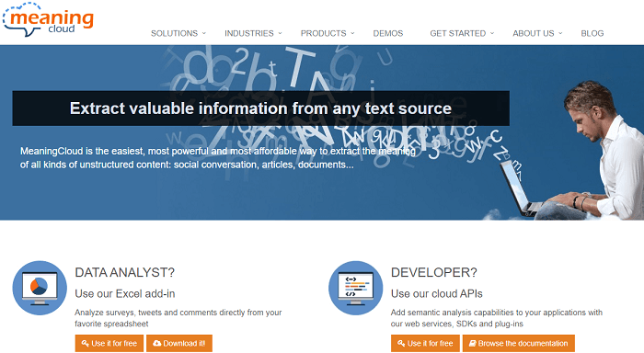Click the Data Analyst pie chart monitor icon
The image size is (644, 353).
point(40,288)
